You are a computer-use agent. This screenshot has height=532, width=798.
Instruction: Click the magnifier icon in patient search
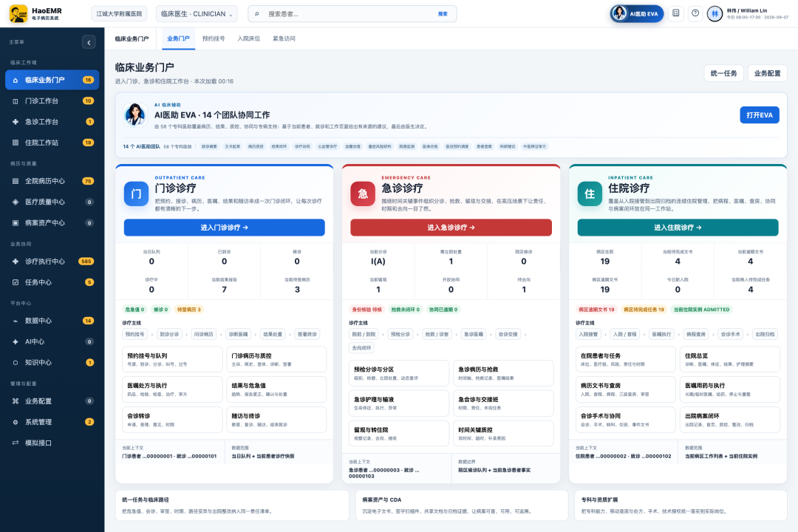tap(257, 14)
